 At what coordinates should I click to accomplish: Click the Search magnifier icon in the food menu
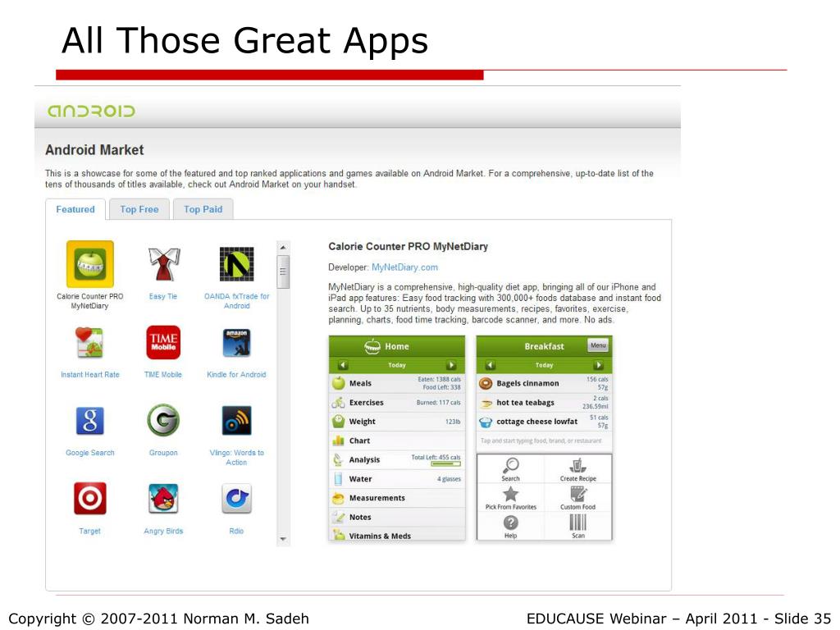point(510,464)
